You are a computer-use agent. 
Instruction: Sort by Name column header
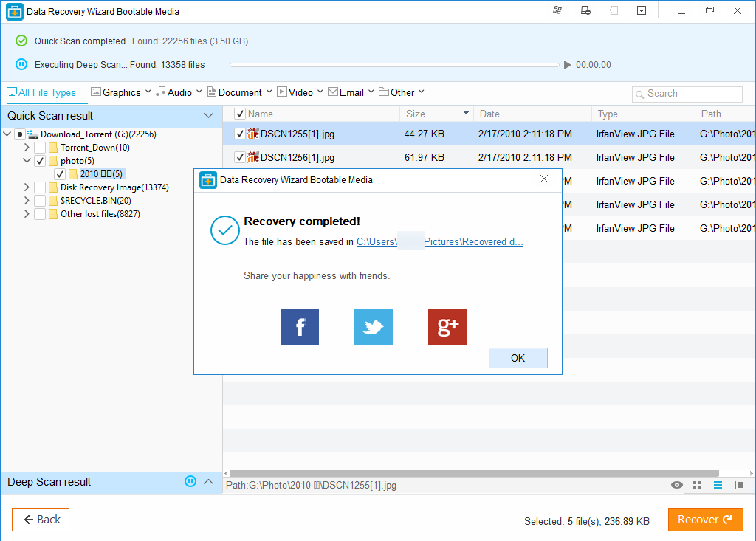(x=261, y=114)
